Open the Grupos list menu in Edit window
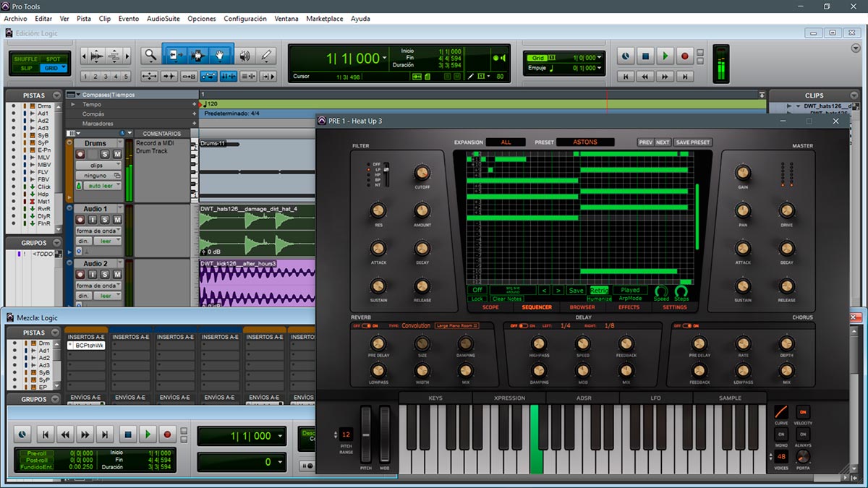Viewport: 868px width, 488px height. [x=55, y=243]
